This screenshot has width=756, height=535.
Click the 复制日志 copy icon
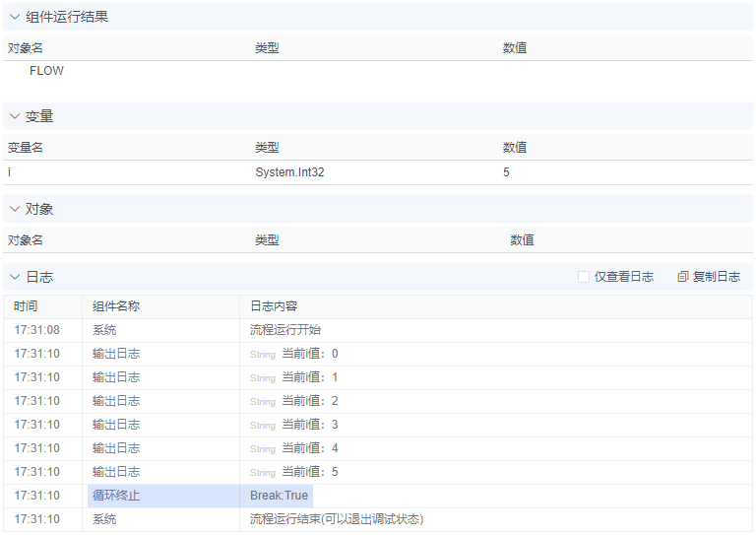[x=683, y=277]
